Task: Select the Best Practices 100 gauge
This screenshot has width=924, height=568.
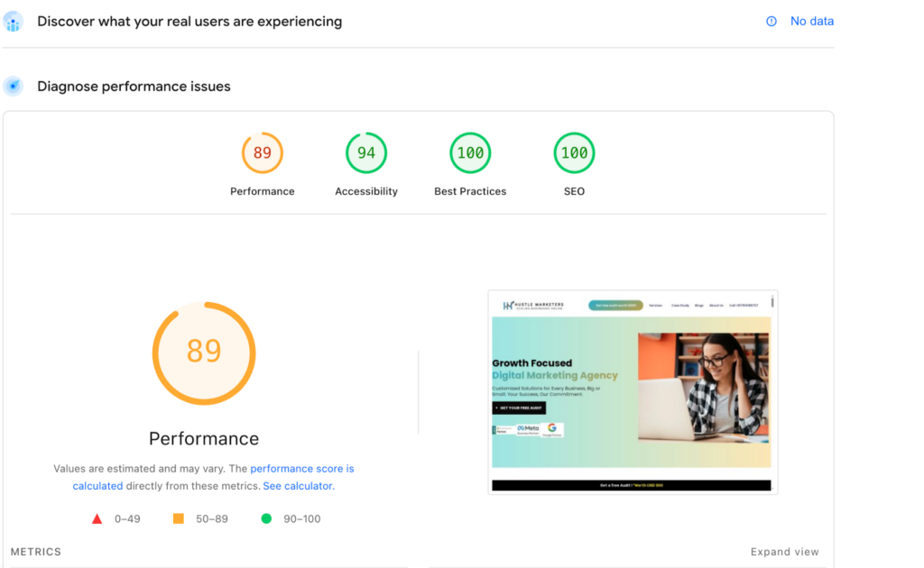Action: point(470,153)
